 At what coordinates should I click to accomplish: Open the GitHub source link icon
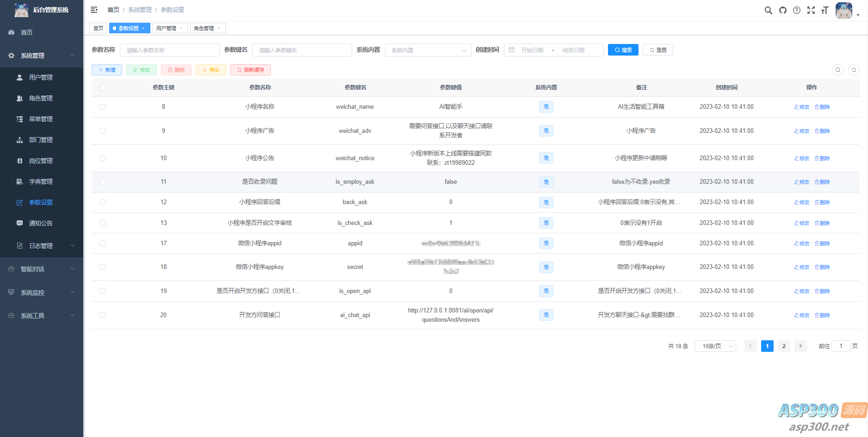pos(783,10)
